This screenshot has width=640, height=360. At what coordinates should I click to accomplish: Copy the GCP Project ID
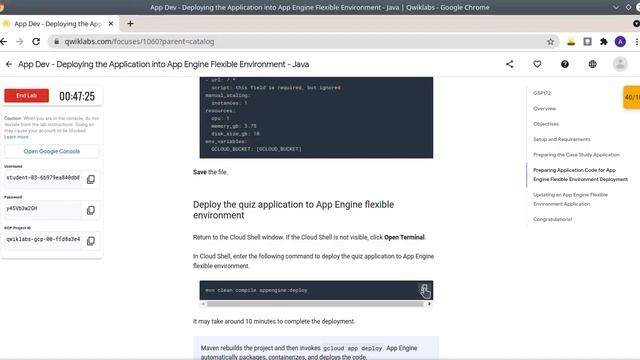[91, 241]
